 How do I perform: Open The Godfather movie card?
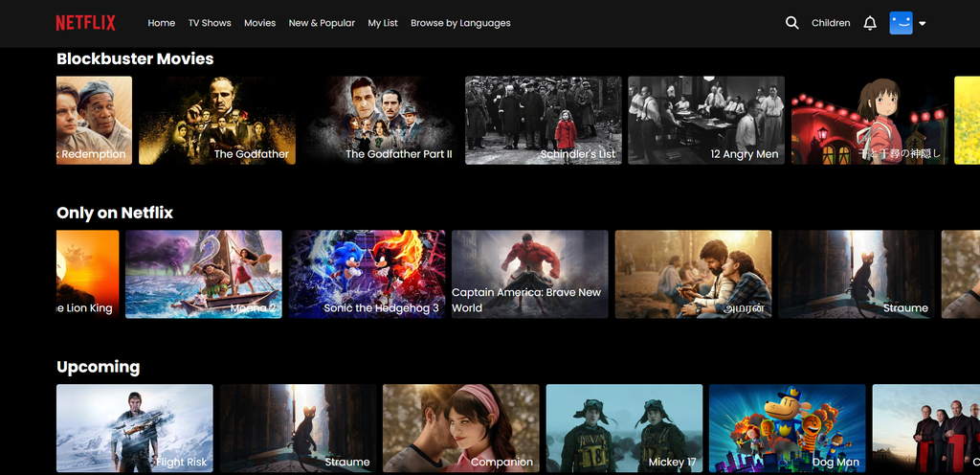217,121
